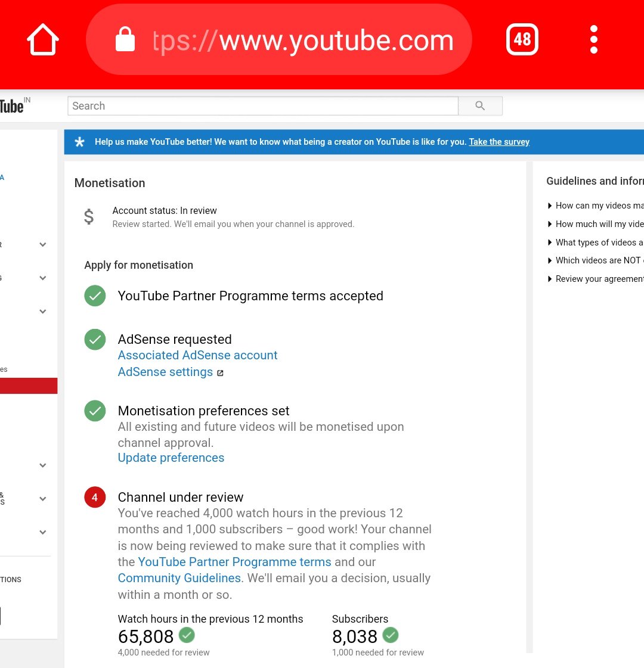Click green check beside Monetisation preferences set
This screenshot has width=644, height=668.
[95, 411]
